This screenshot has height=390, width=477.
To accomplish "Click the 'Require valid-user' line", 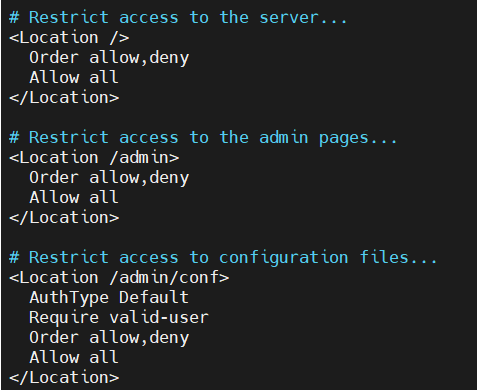I will (119, 318).
